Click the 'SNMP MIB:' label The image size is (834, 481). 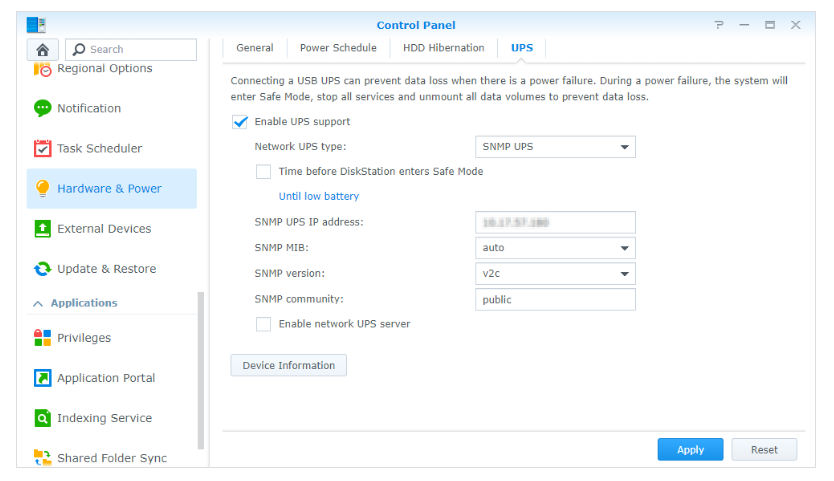tap(281, 248)
